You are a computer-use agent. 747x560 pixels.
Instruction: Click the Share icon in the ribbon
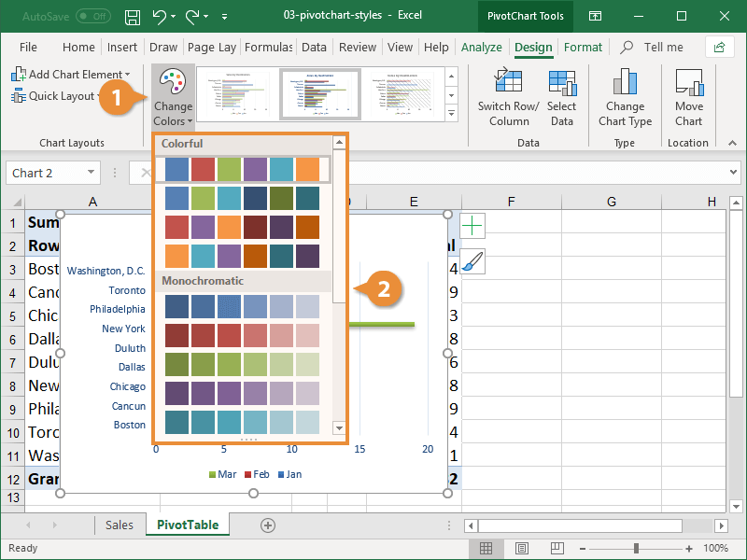719,48
